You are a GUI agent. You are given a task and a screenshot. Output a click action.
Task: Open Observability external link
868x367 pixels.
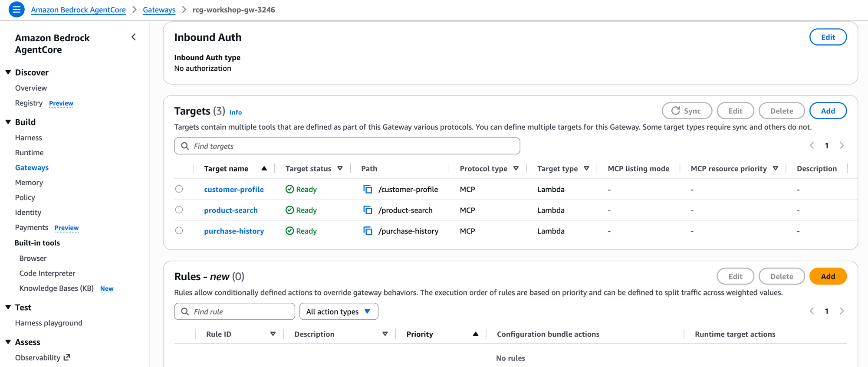coord(43,357)
